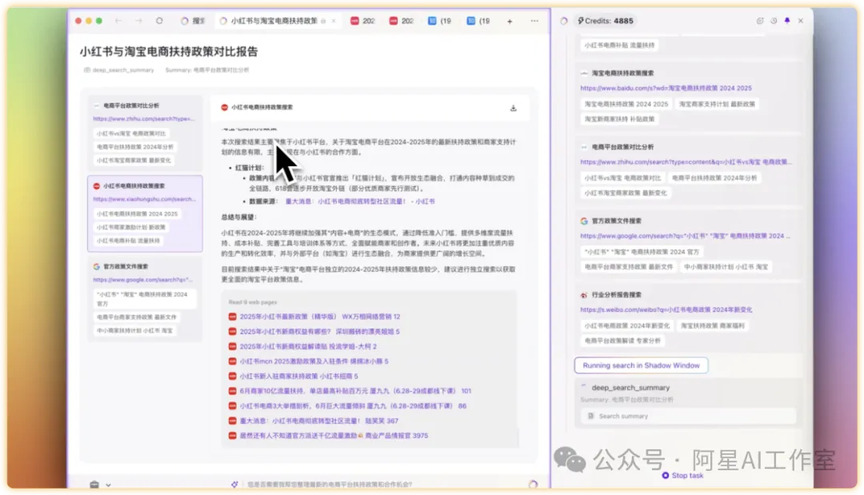This screenshot has height=495, width=864.
Task: Click the bottom suggestion prompt input field
Action: pyautogui.click(x=330, y=484)
